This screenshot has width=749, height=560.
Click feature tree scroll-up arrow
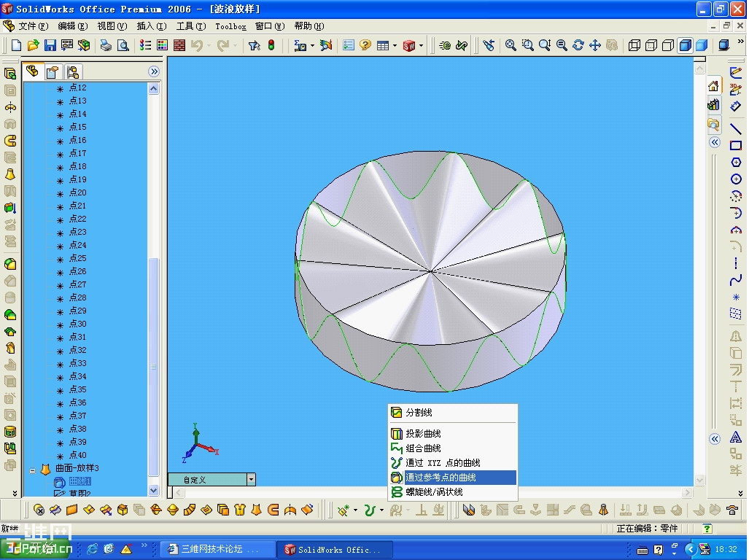[153, 88]
